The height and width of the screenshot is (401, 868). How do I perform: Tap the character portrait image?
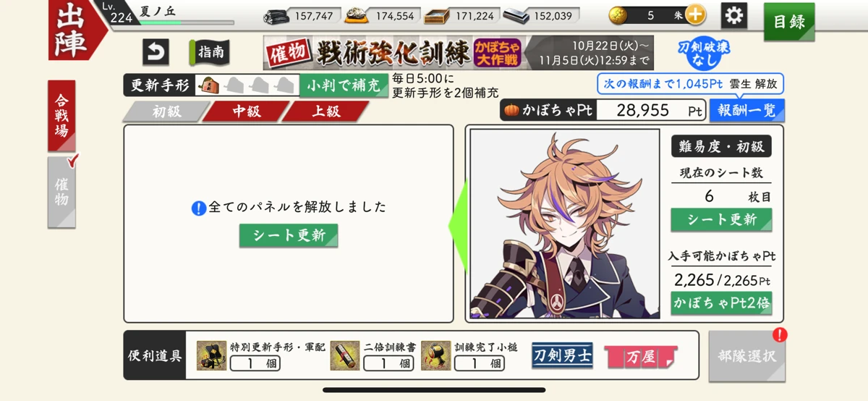pos(565,224)
